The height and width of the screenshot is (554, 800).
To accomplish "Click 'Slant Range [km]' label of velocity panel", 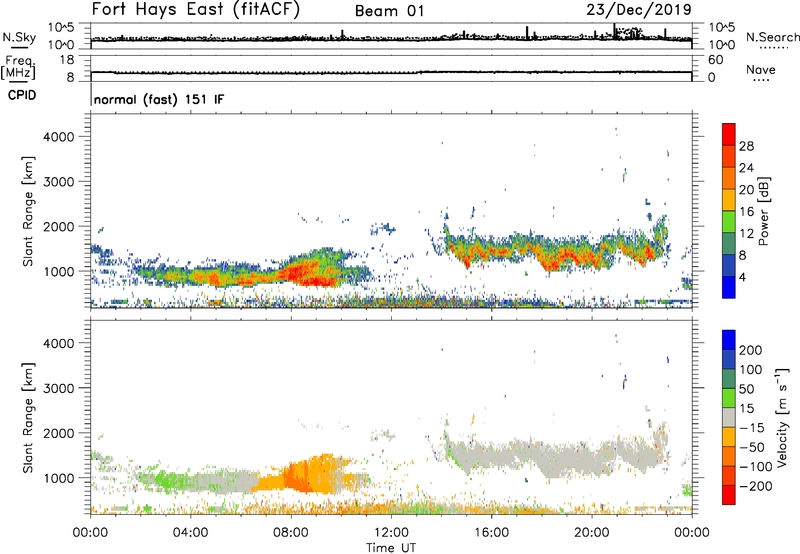I will click(x=28, y=418).
